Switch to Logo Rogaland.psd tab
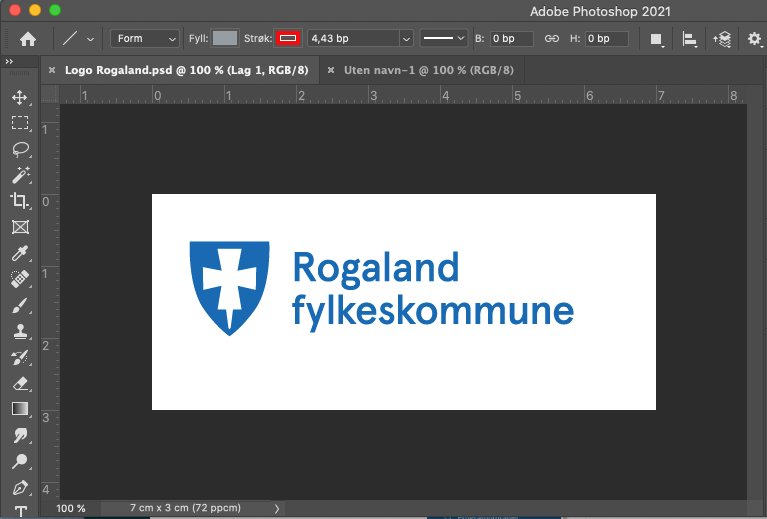This screenshot has width=767, height=519. (186, 70)
